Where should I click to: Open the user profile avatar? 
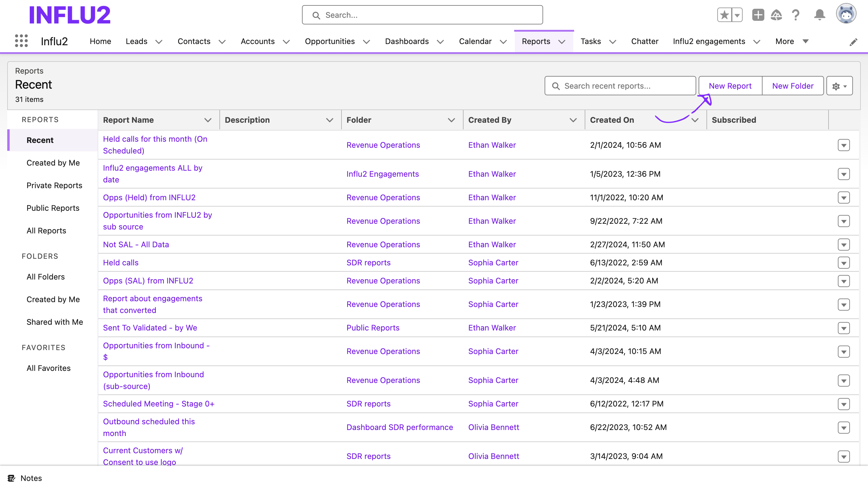(846, 14)
